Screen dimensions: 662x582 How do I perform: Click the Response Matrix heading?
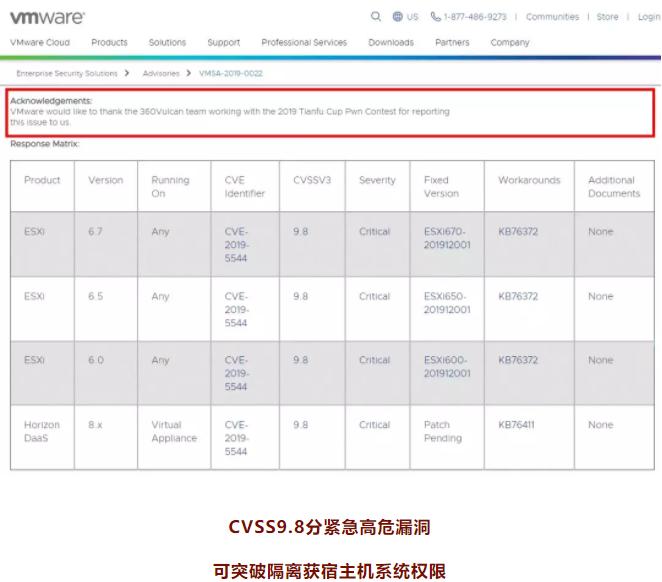point(44,144)
